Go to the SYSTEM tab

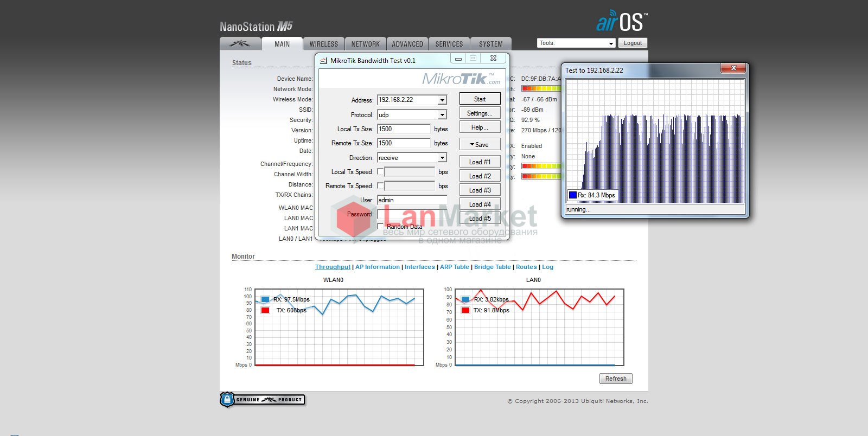click(490, 44)
